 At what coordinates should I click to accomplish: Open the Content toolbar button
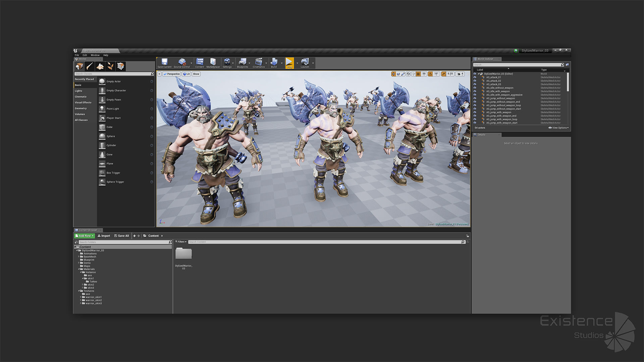click(x=200, y=63)
